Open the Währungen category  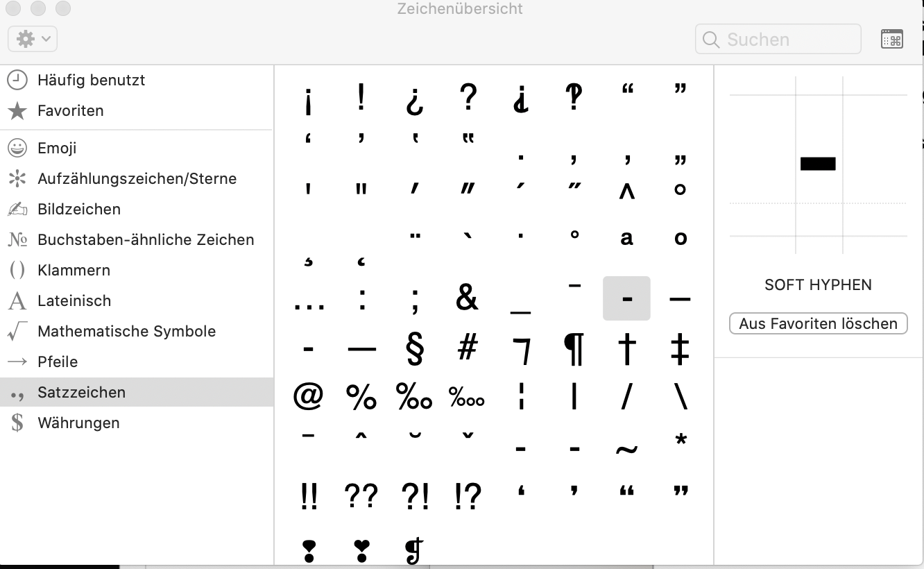[137, 423]
